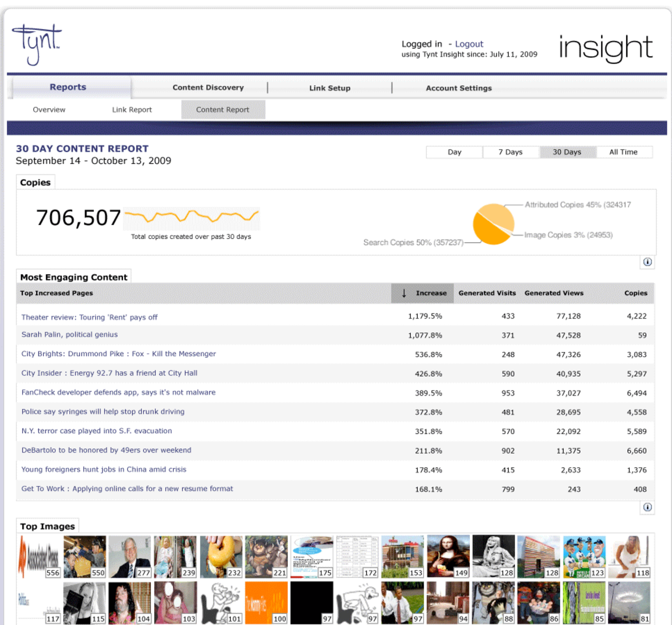Sort by Copies column header
Screen dimensions: 672x625
(635, 293)
